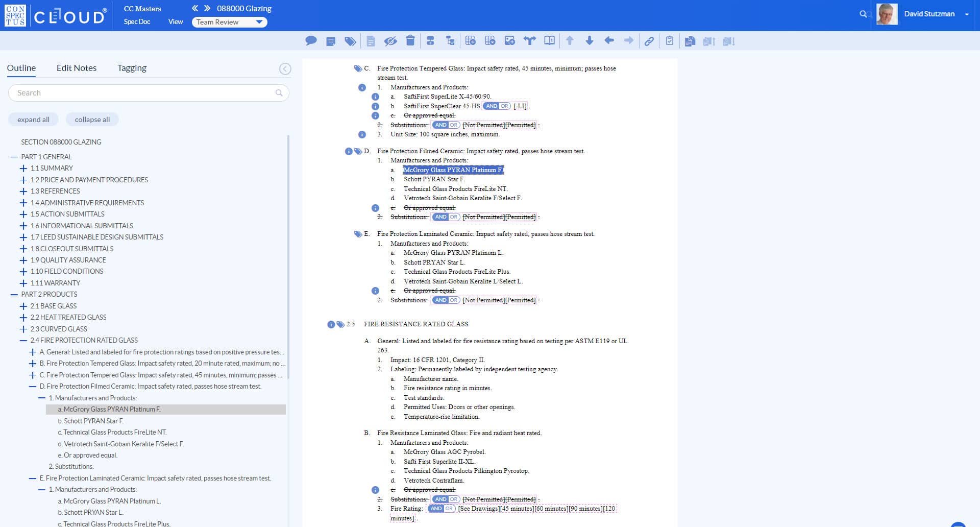Image resolution: width=980 pixels, height=527 pixels.
Task: Click the outline panel vertical scrollbar
Action: 289,256
